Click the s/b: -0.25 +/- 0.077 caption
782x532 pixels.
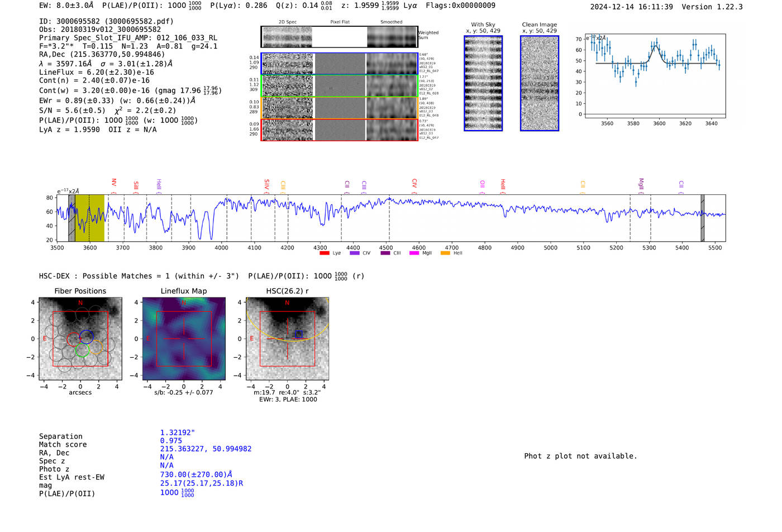(184, 392)
